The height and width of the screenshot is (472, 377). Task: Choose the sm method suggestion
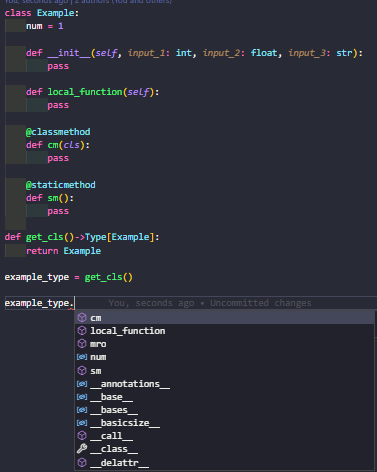pyautogui.click(x=224, y=370)
